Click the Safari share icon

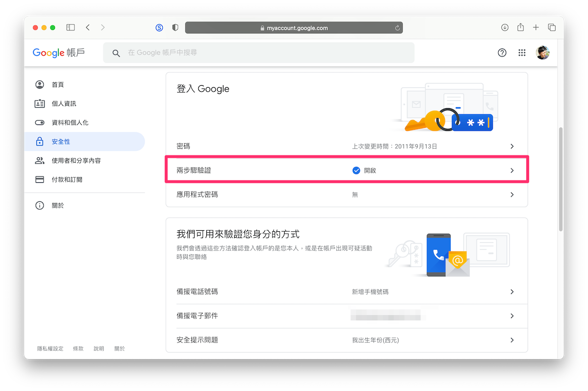[520, 27]
